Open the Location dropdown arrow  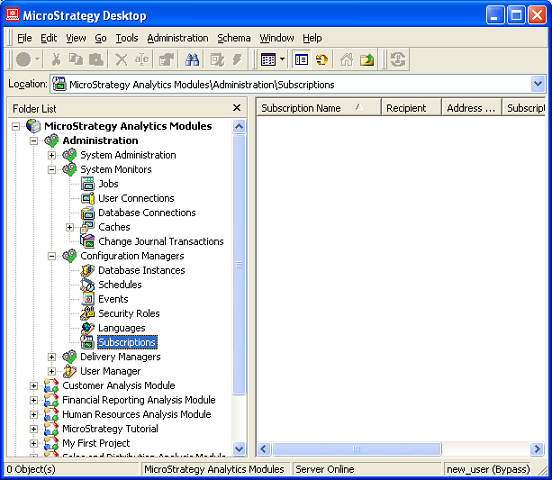(538, 84)
